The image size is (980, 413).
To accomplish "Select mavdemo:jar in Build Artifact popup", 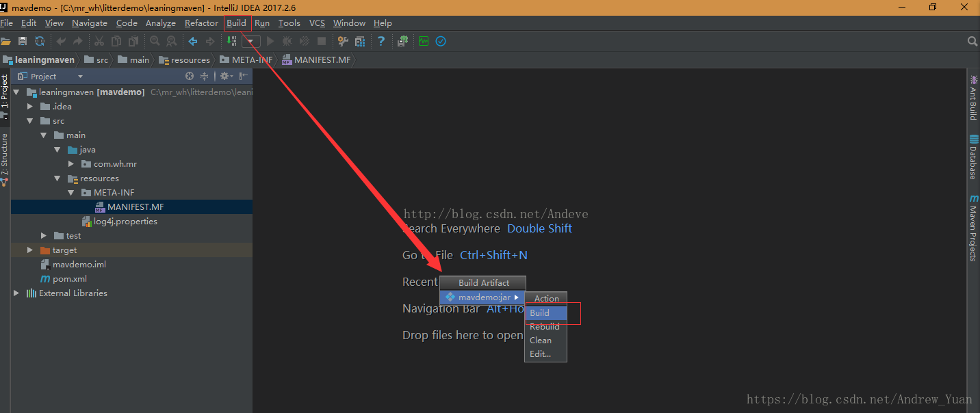I will point(482,297).
